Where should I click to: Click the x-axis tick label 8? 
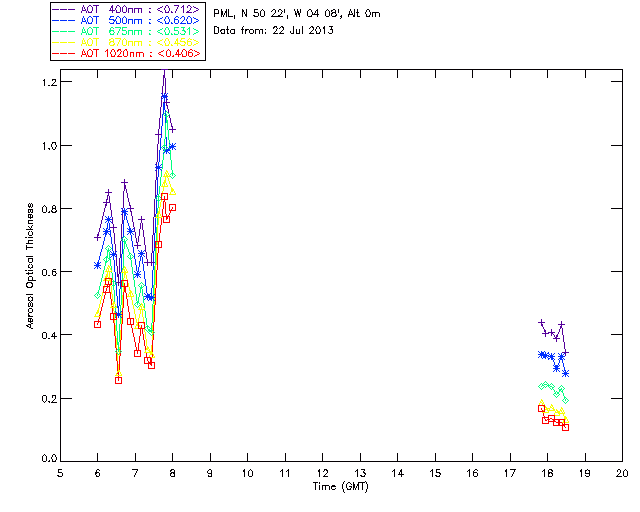(173, 473)
